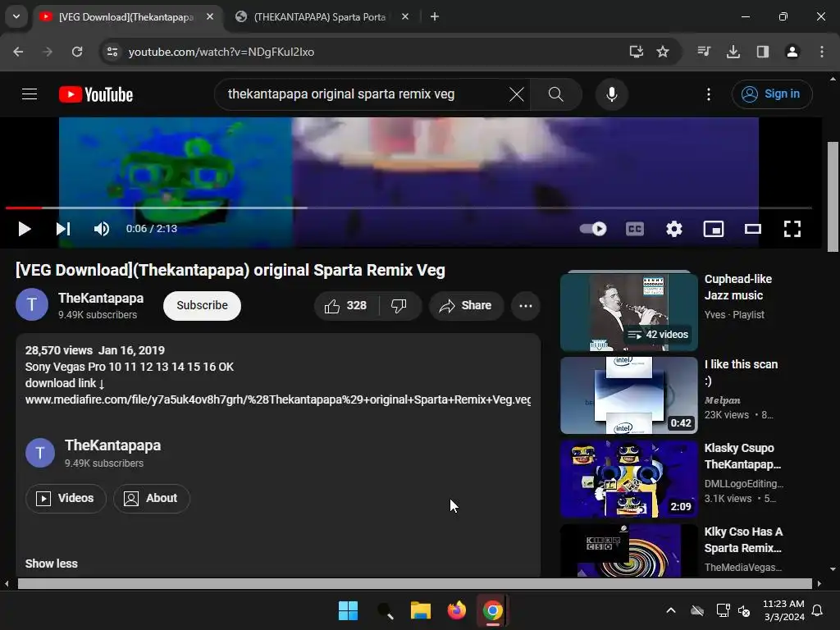Clear the search box text

click(x=517, y=94)
